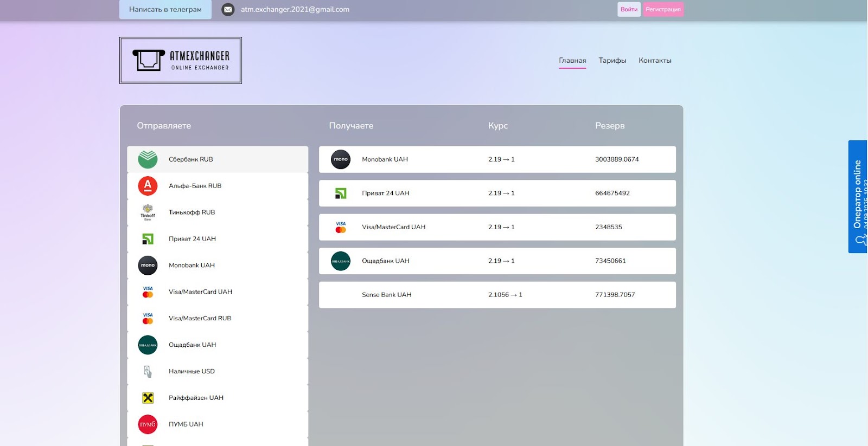Click the reserve value 771398.7057

(615, 295)
